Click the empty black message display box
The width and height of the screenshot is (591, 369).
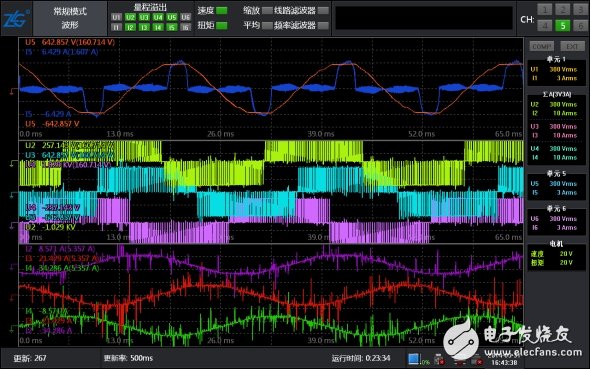424,18
